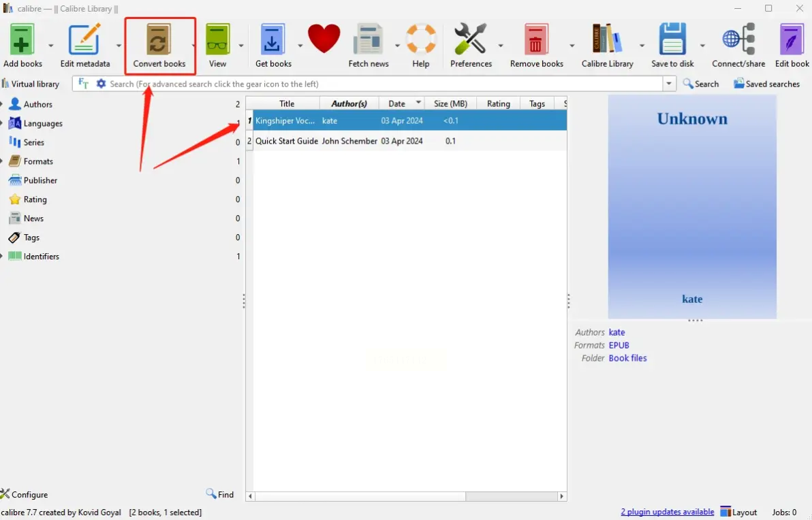This screenshot has width=812, height=520.
Task: Sort by Date column header
Action: coord(402,103)
